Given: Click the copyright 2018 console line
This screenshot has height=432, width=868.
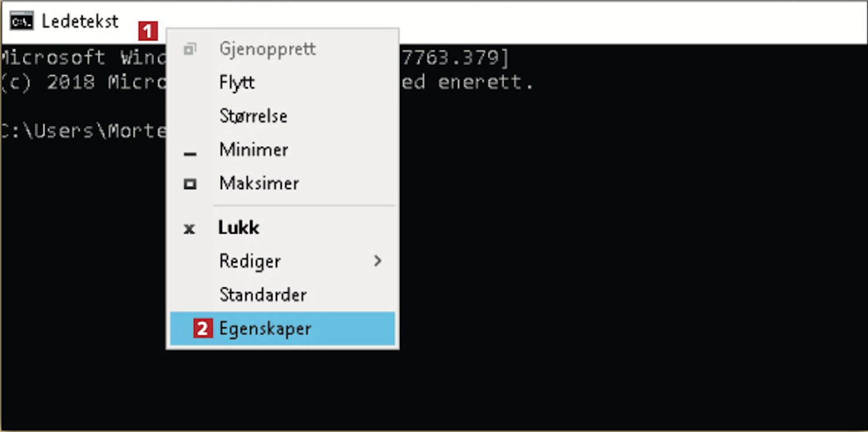Looking at the screenshot, I should (266, 83).
